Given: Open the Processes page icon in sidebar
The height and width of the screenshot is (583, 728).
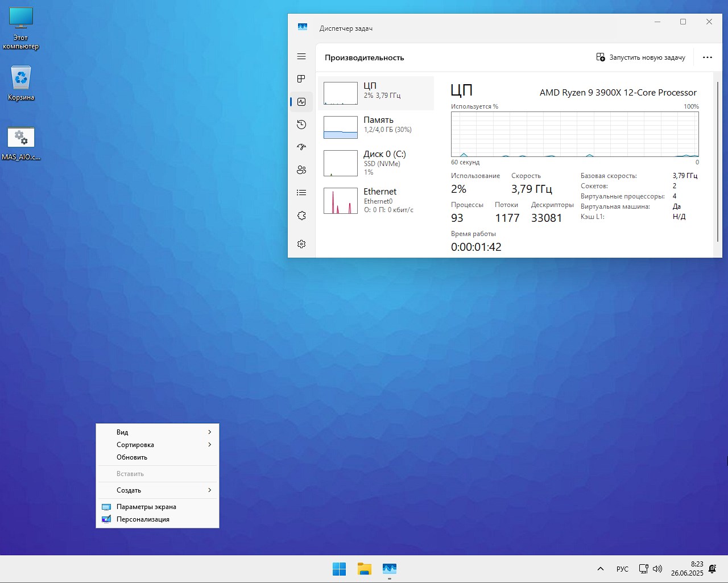Looking at the screenshot, I should [x=301, y=78].
